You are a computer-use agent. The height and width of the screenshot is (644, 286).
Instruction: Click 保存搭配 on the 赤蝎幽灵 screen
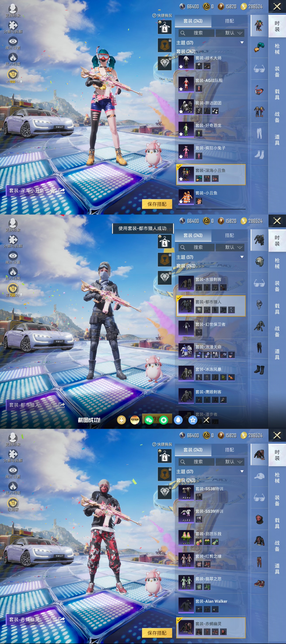157,633
